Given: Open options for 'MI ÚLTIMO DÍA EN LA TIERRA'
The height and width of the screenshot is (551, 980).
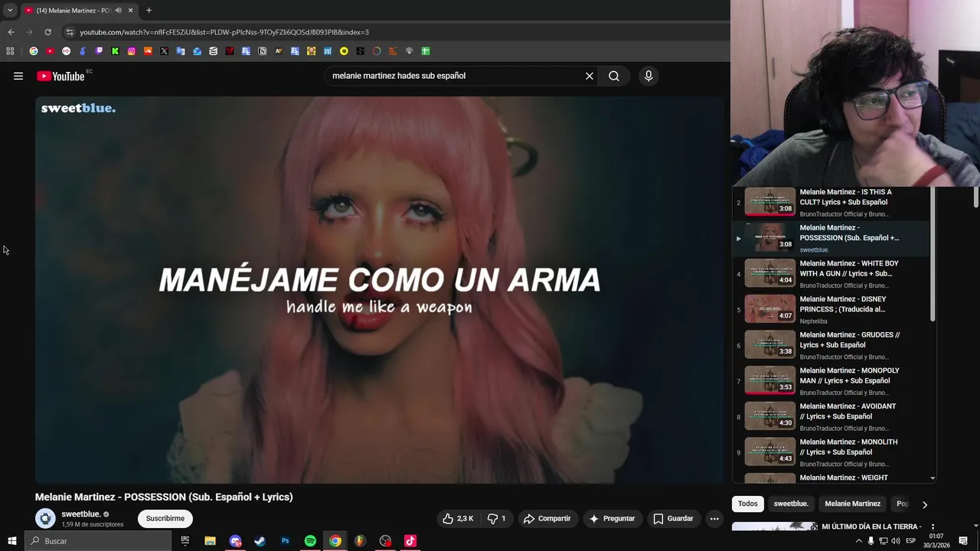Looking at the screenshot, I should 932,527.
